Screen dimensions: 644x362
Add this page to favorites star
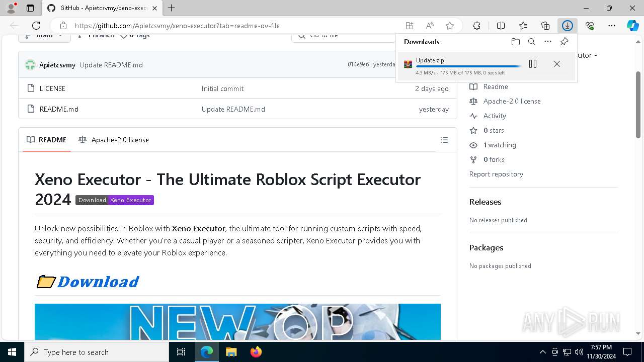[450, 26]
